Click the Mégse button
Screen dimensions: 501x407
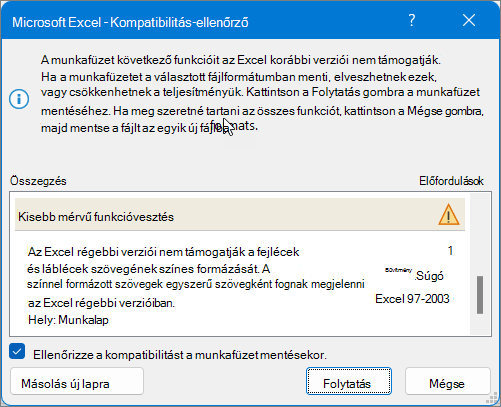(447, 381)
